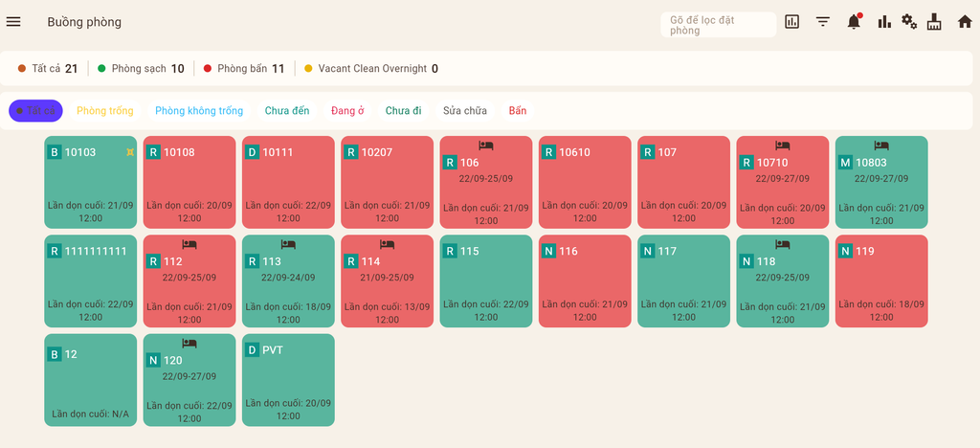
Task: Click the bed icon on room 114
Action: click(387, 244)
